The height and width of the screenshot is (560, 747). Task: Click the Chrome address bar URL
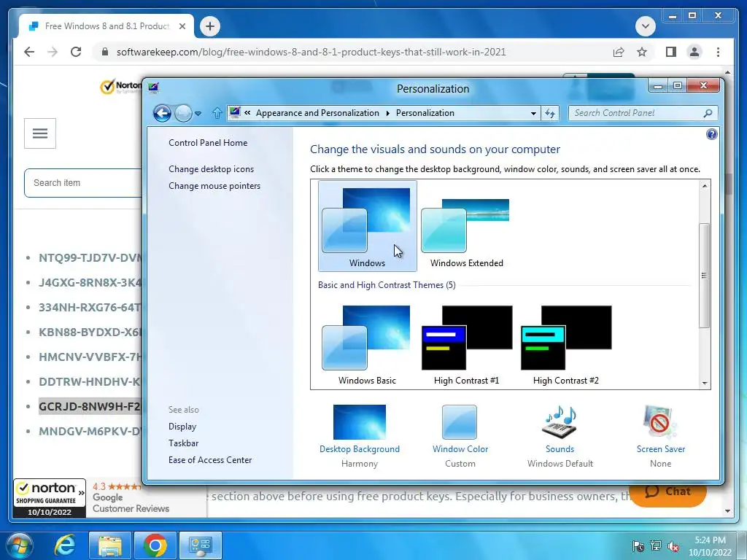311,52
